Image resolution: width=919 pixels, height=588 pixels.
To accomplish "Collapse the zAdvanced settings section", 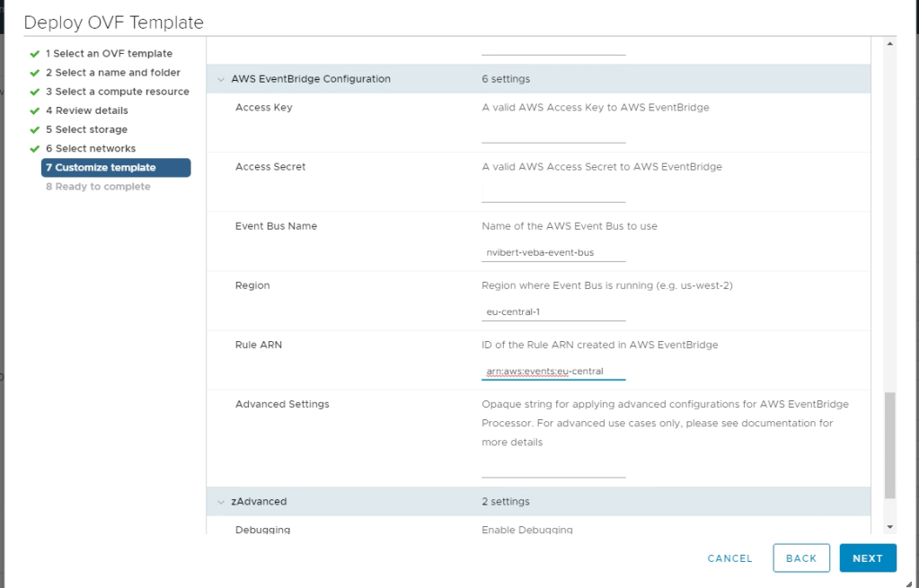I will [221, 502].
